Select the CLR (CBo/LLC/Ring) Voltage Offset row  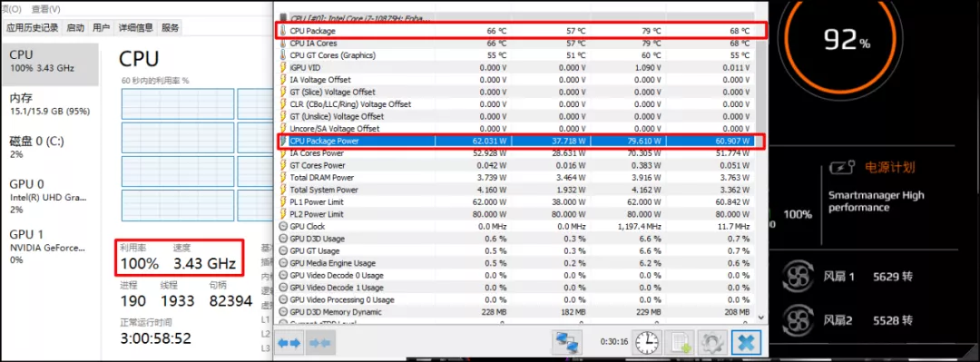(x=516, y=104)
